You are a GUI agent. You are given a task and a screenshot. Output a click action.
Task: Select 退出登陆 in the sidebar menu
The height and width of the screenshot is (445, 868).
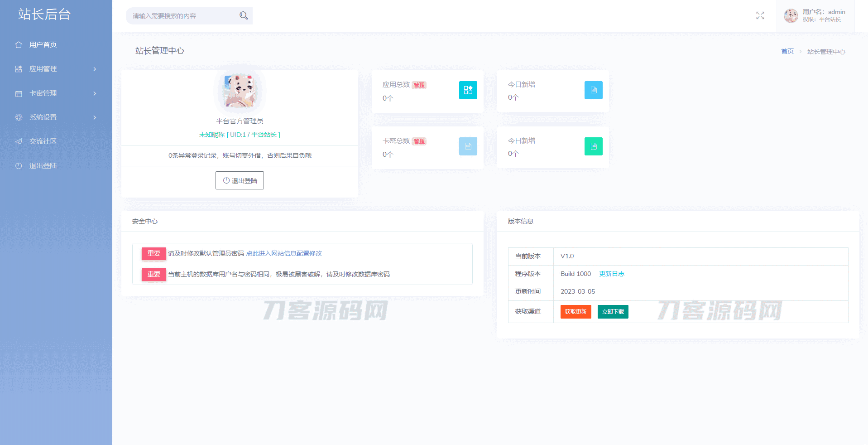43,166
